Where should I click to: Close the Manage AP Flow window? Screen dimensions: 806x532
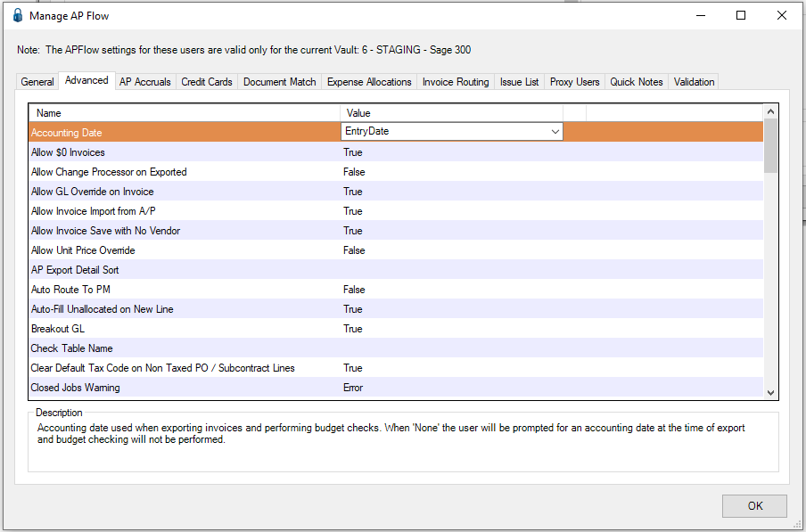click(x=782, y=15)
